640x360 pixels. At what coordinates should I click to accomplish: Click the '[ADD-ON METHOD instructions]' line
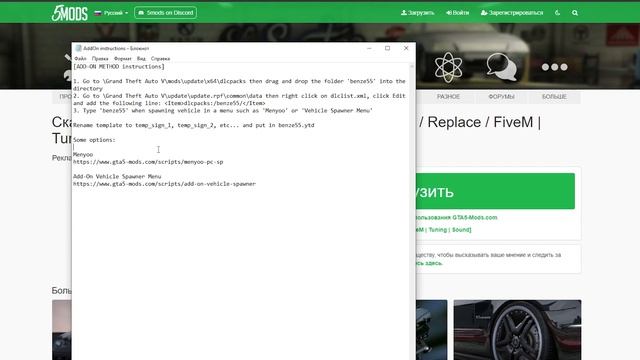[x=119, y=67]
